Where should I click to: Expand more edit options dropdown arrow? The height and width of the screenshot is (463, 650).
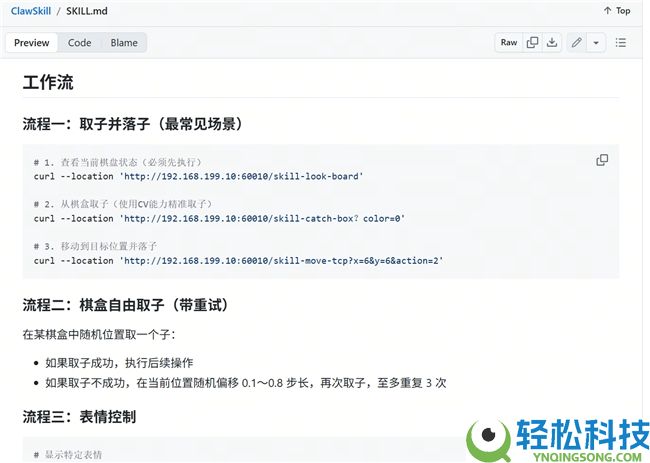[596, 42]
